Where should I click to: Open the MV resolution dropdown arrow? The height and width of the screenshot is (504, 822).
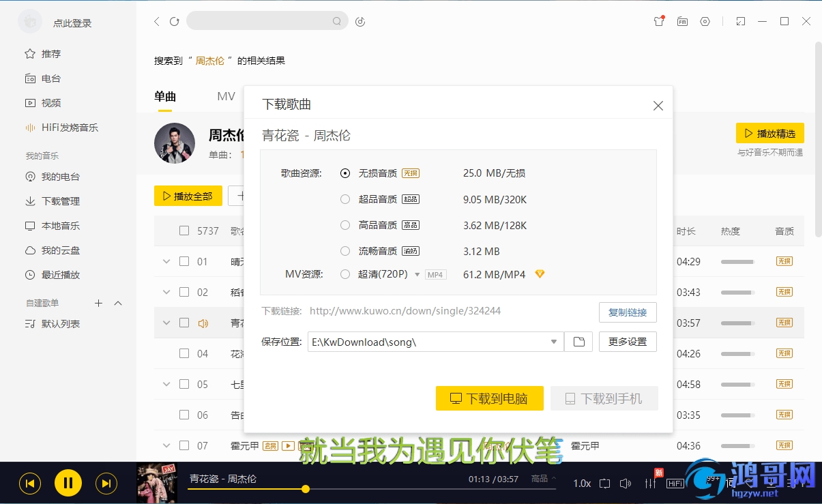(x=417, y=275)
